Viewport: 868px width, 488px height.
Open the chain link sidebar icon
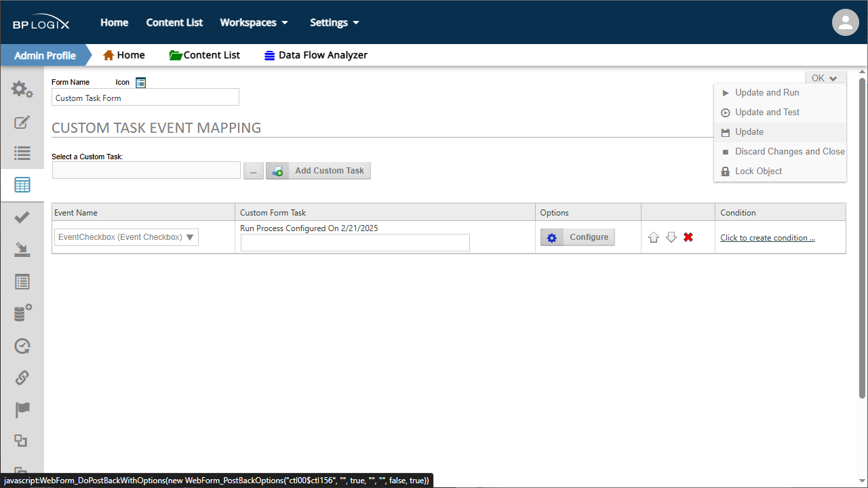(x=22, y=378)
